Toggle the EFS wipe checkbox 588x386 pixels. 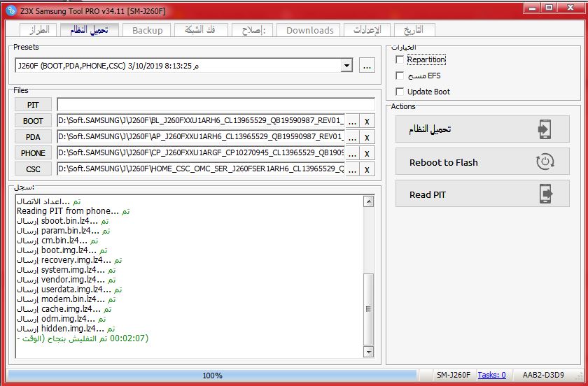coord(400,76)
